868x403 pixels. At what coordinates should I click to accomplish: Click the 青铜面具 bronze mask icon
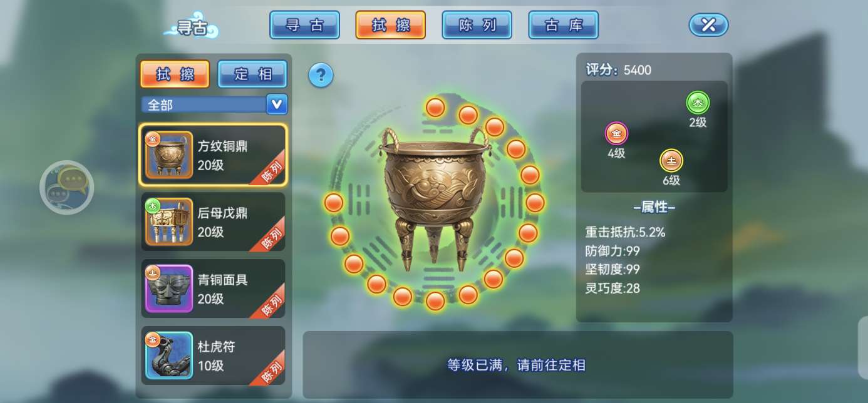[x=169, y=288]
